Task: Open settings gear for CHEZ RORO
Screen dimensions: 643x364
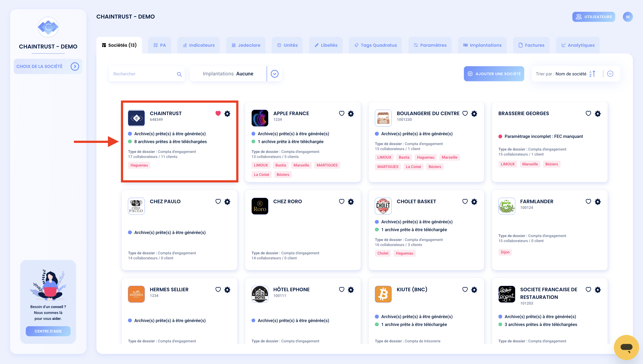Action: tap(351, 201)
